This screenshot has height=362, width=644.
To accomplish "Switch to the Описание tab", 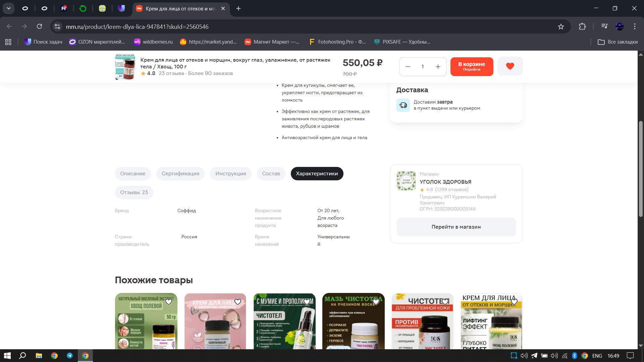I will [133, 174].
